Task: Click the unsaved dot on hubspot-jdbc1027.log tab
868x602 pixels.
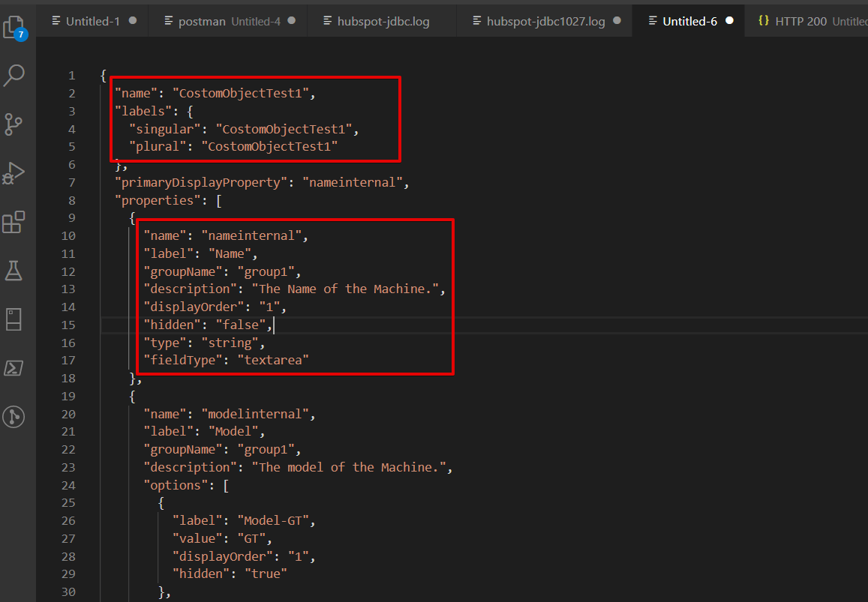Action: [617, 21]
